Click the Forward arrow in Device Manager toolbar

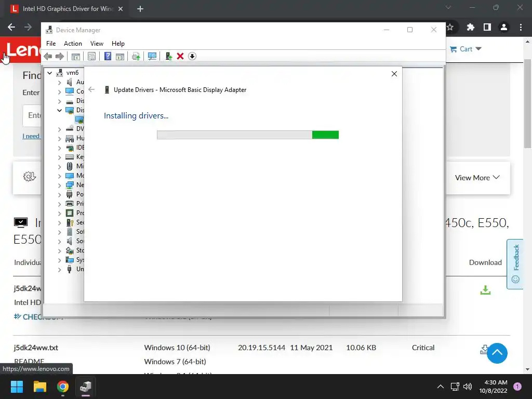point(60,56)
